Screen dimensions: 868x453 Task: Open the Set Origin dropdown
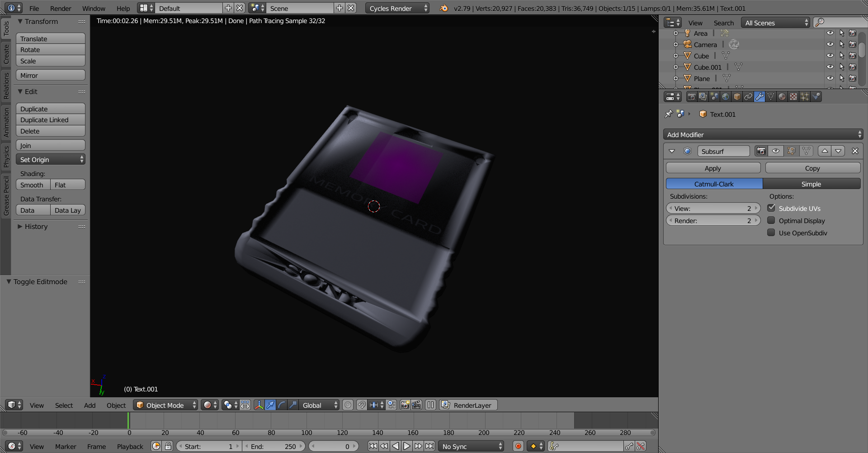click(51, 159)
